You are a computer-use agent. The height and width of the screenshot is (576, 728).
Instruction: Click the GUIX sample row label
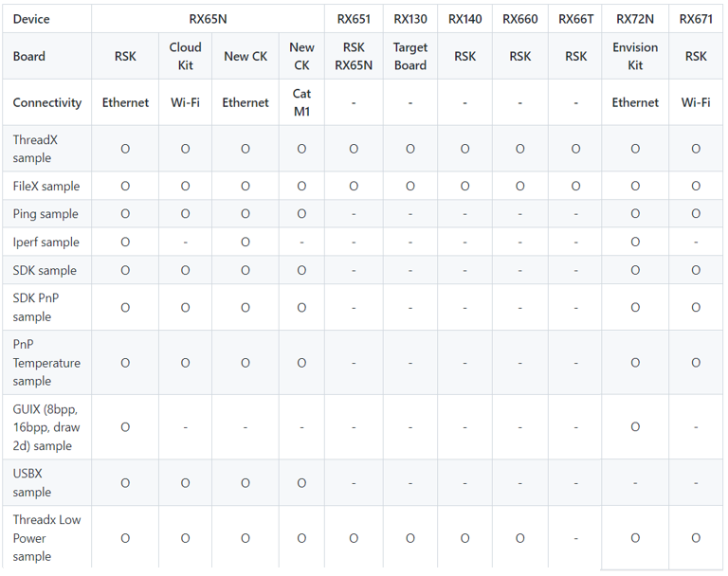click(x=46, y=427)
